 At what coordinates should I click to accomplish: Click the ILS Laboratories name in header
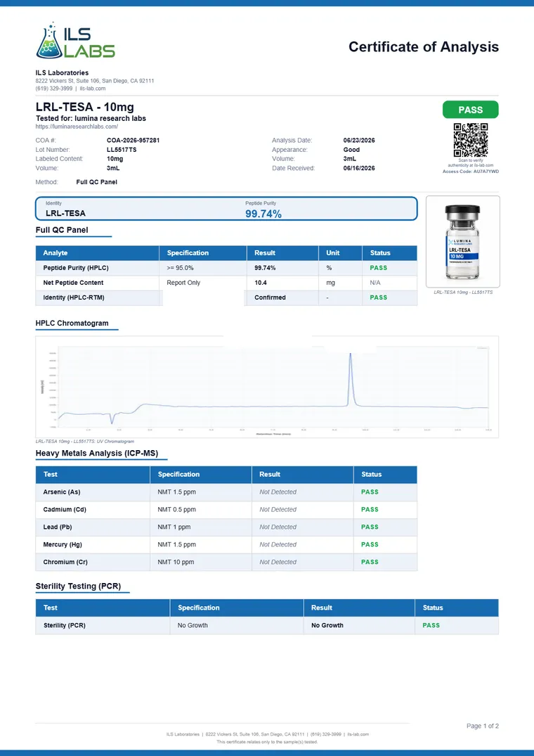[62, 73]
